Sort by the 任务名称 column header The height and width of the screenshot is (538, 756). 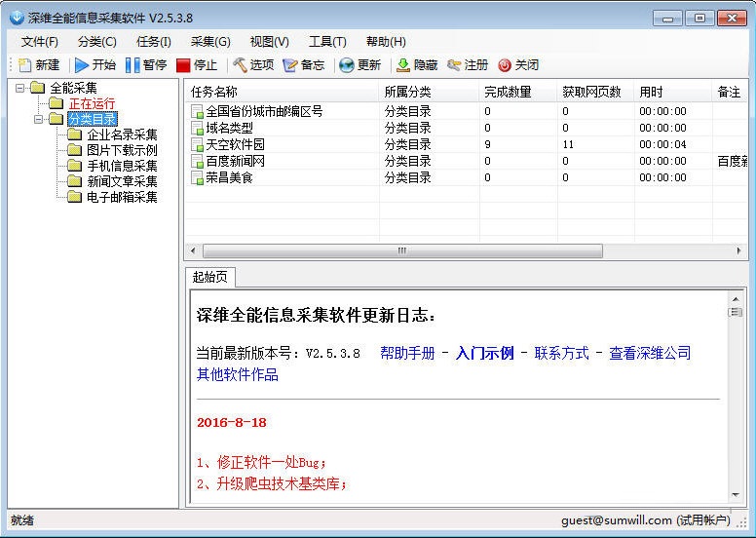(x=283, y=92)
